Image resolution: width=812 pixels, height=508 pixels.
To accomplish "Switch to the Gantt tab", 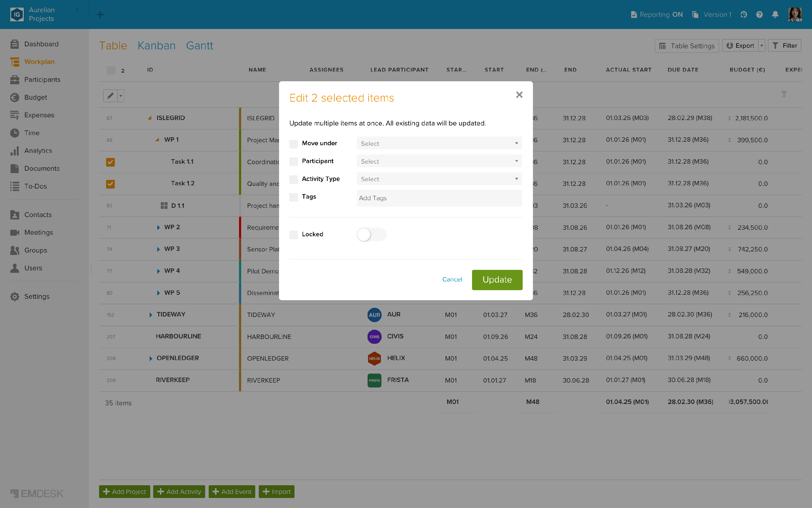I will tap(199, 45).
